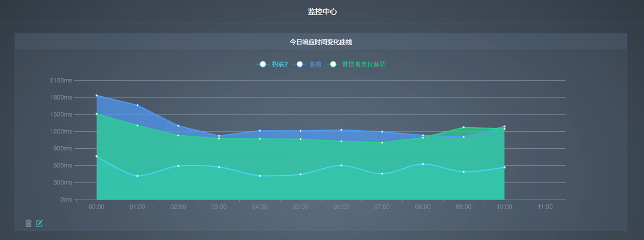Select the 首信易支付源站 point at 00:00
The width and height of the screenshot is (644, 240).
pos(96,114)
